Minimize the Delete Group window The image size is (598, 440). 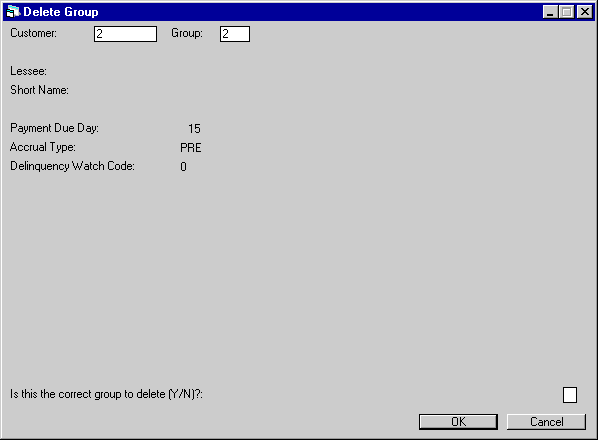[550, 12]
